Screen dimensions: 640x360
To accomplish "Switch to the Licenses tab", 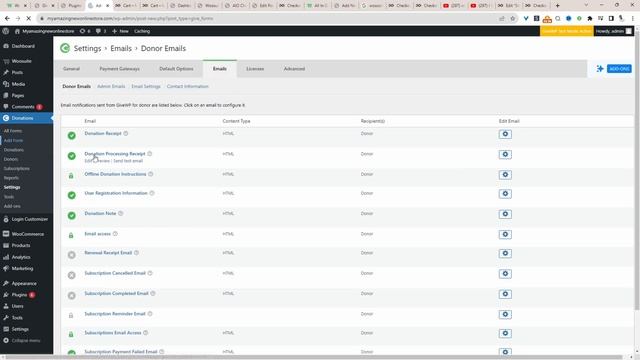I will pos(255,69).
